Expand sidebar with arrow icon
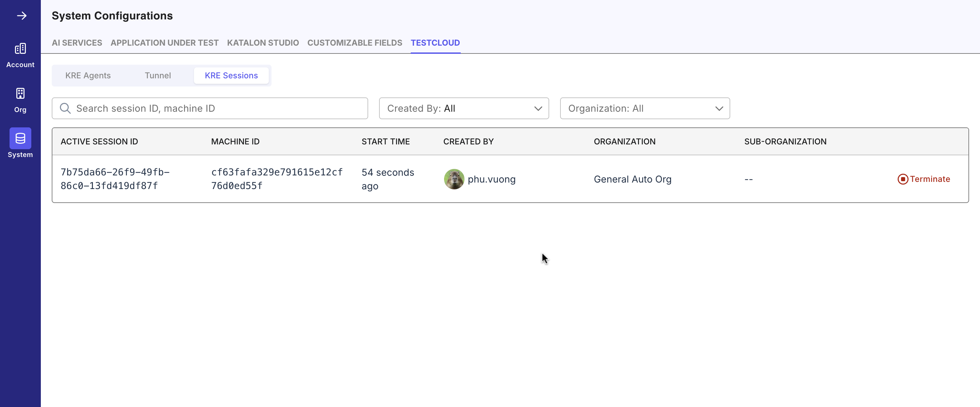Image resolution: width=980 pixels, height=407 pixels. (22, 16)
